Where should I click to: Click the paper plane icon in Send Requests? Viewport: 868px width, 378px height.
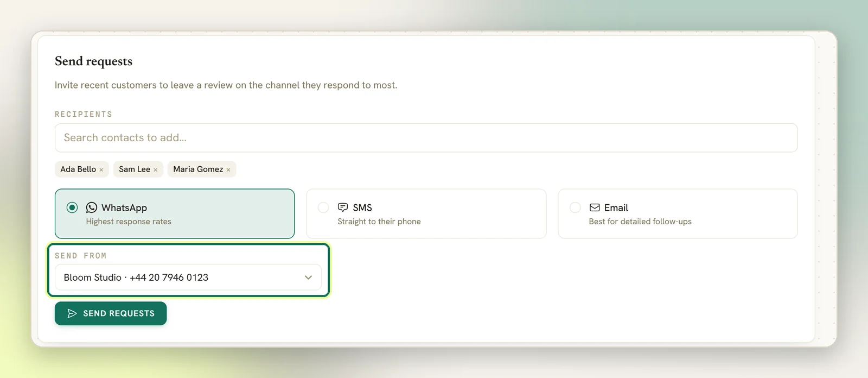coord(72,313)
